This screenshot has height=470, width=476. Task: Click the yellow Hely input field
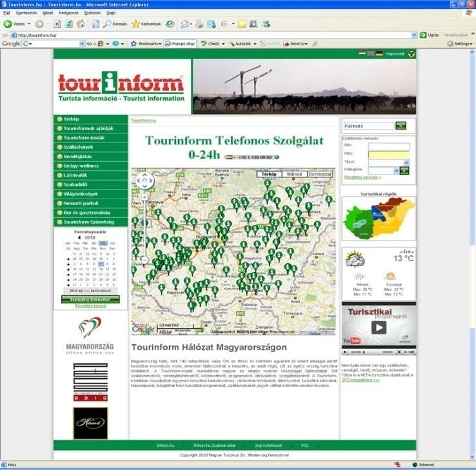click(389, 155)
